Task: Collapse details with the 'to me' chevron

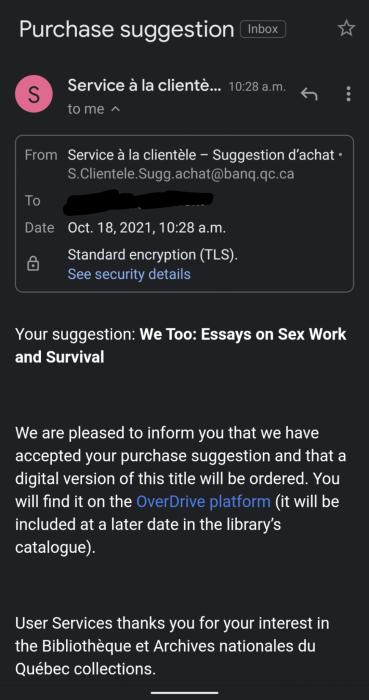Action: (x=115, y=109)
